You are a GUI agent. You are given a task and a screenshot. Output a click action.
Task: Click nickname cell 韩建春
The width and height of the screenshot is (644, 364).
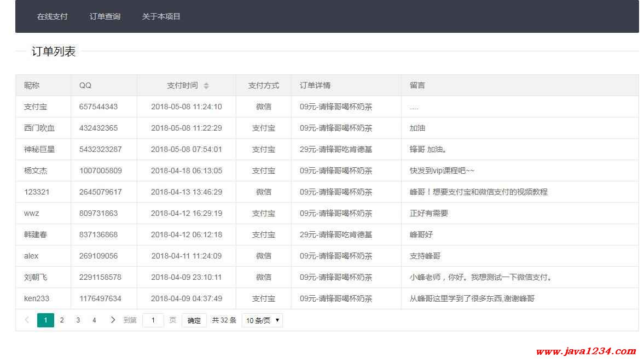(x=36, y=234)
